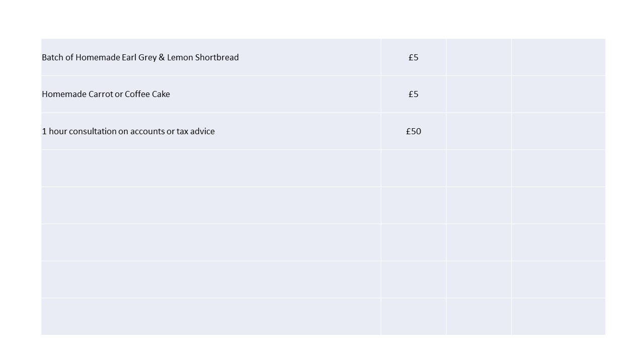
Task: Click the blank price cell in the bottom row
Action: tap(414, 316)
